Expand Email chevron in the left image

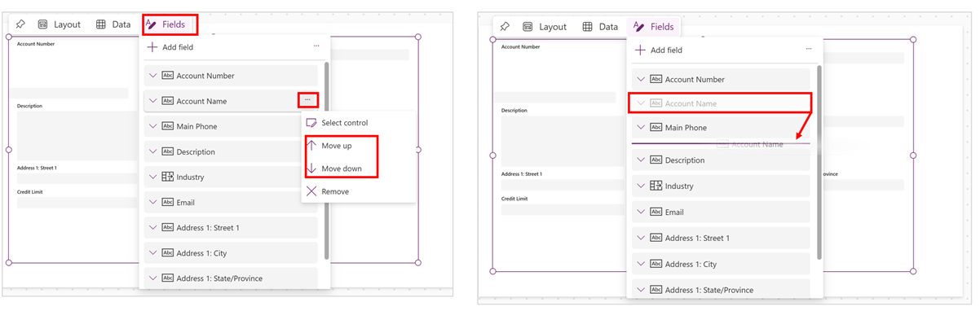[152, 202]
